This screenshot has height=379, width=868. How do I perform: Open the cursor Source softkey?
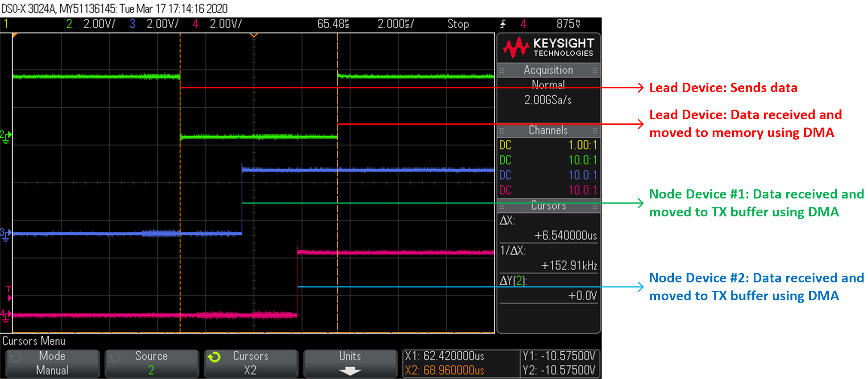pyautogui.click(x=151, y=363)
